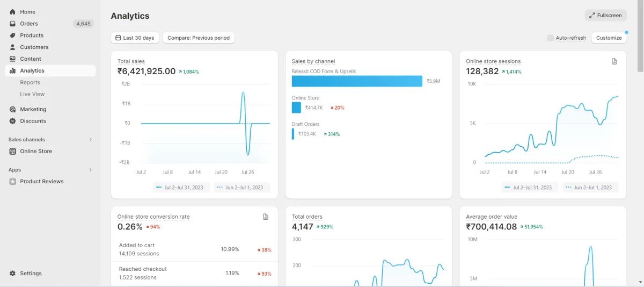The image size is (644, 287).
Task: Click the Customers person icon
Action: click(12, 47)
